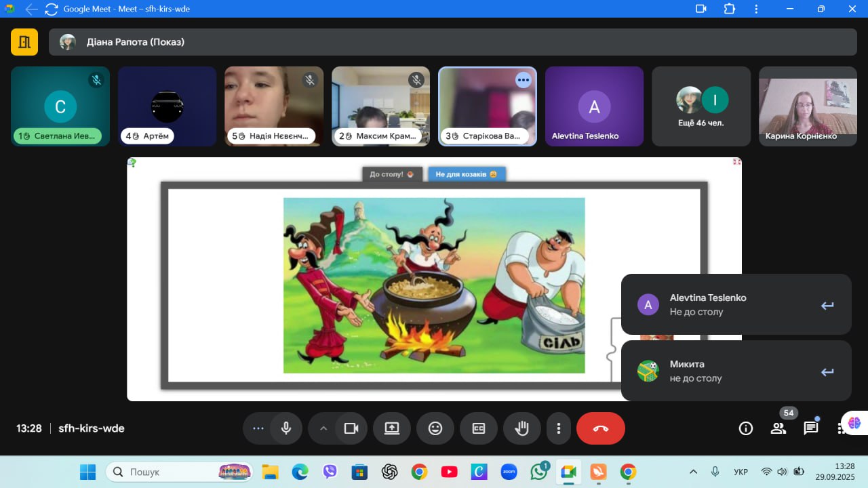Reply to Alevtina Teslenko's message
Screen dimensions: 868x488
pyautogui.click(x=827, y=305)
